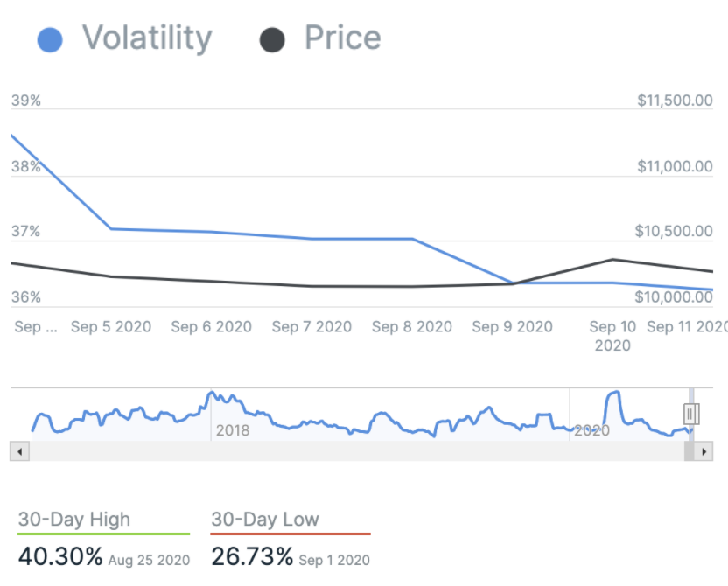Click the 26.73% low value

tap(253, 557)
